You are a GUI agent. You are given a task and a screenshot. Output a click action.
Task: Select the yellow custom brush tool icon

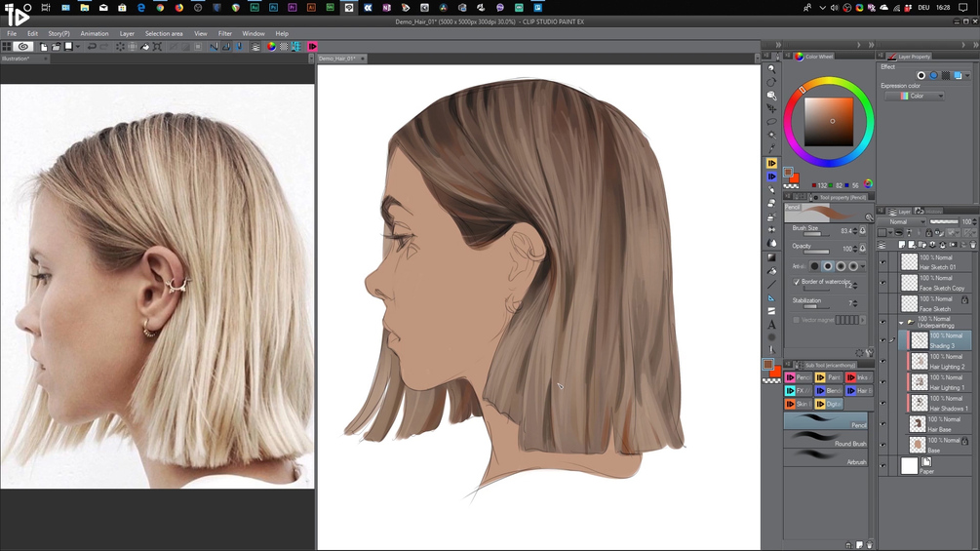point(772,163)
